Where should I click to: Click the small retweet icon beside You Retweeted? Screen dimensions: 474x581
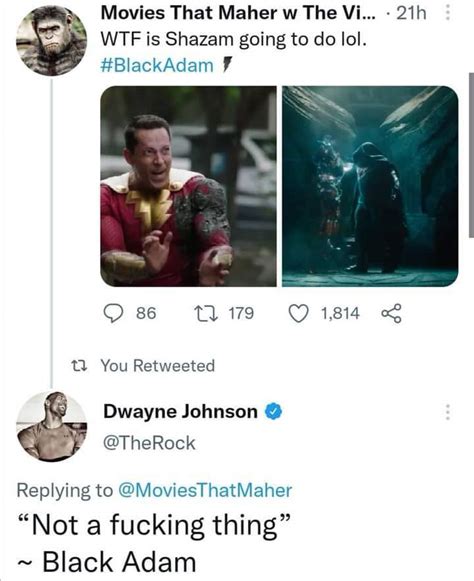pos(79,366)
